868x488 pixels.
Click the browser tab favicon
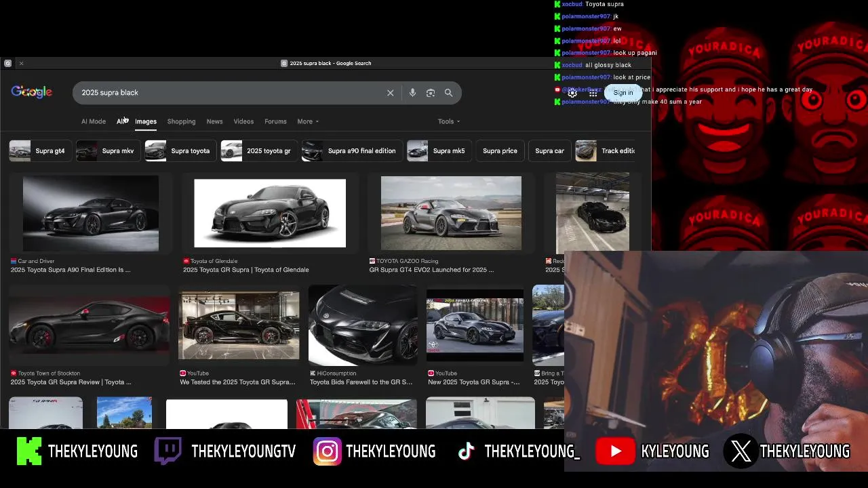7,63
